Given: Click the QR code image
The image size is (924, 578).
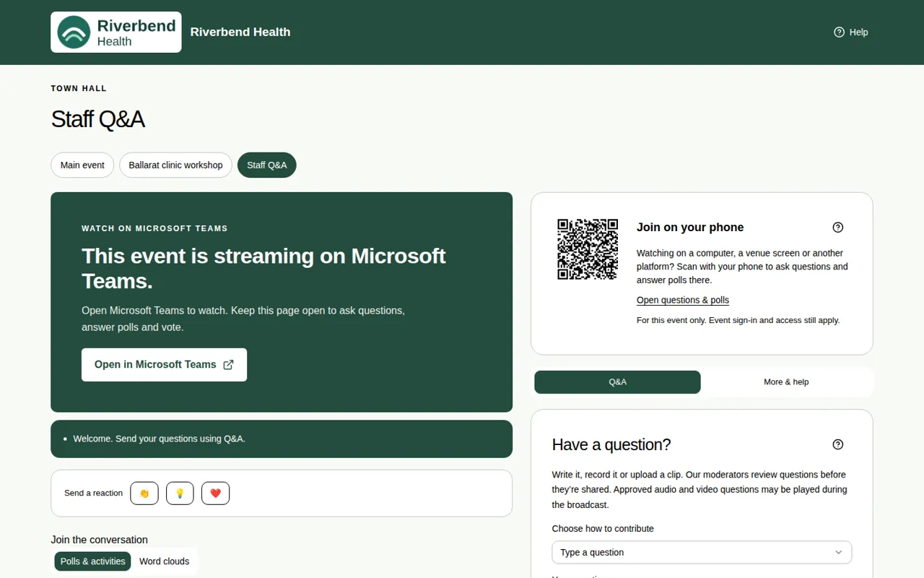Looking at the screenshot, I should tap(588, 249).
